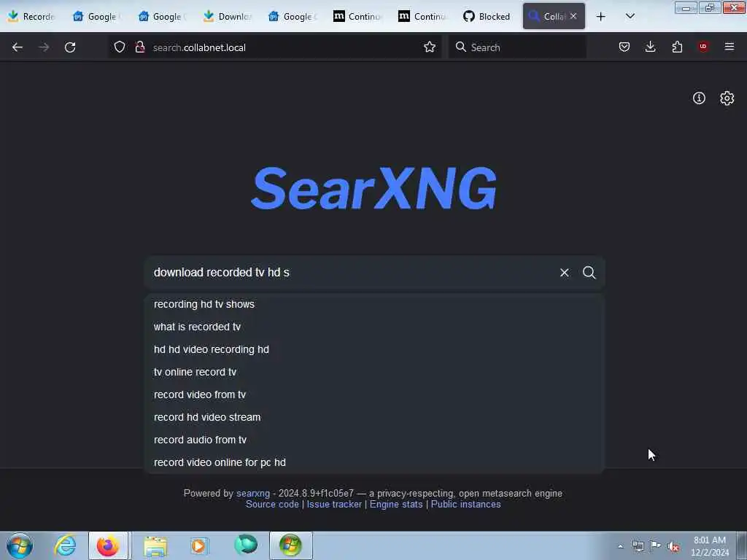
Task: Choose suggestion 'record video from tv'
Action: tap(374, 394)
